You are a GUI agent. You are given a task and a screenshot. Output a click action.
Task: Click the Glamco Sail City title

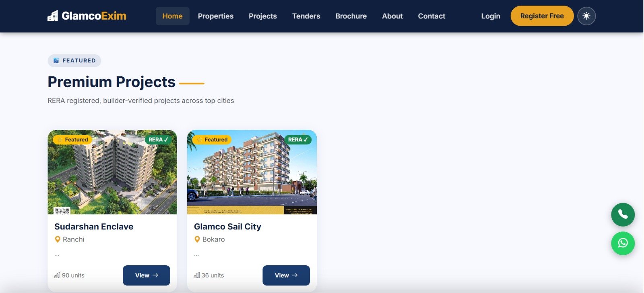(227, 227)
